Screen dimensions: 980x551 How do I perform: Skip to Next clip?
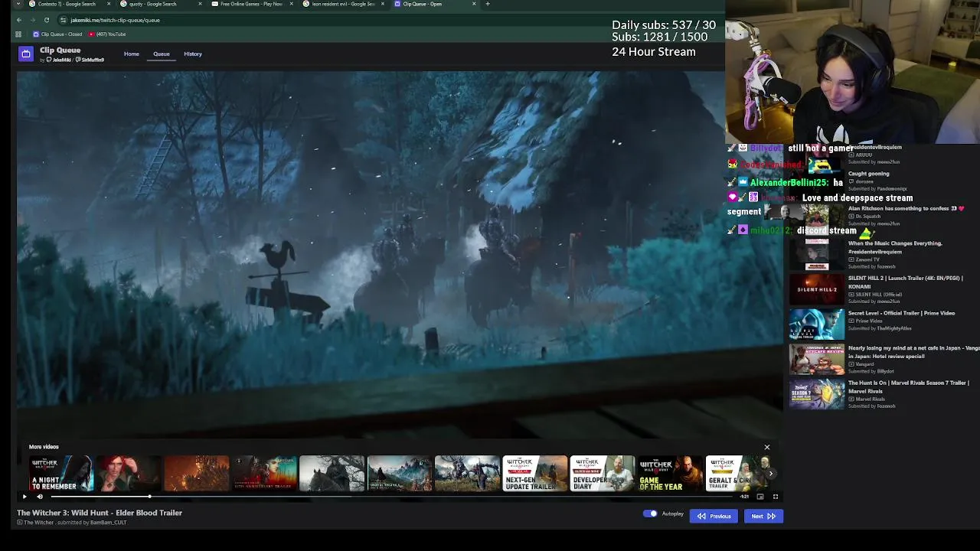(763, 516)
